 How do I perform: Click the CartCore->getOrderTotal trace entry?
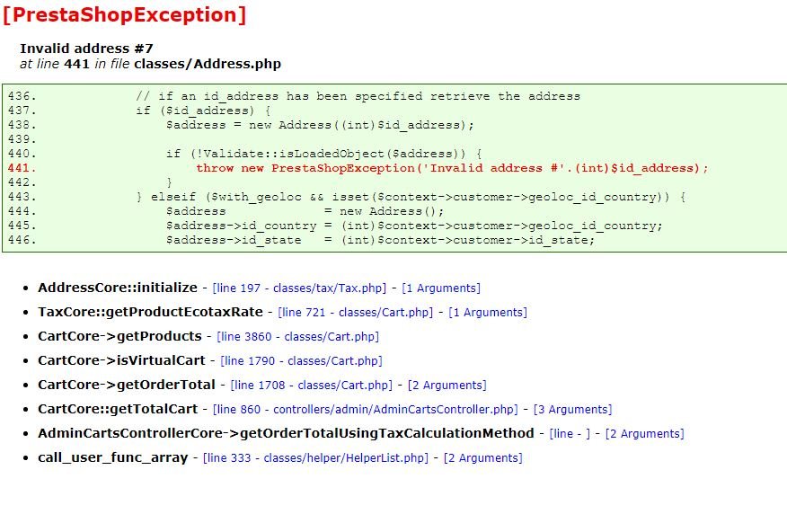127,385
